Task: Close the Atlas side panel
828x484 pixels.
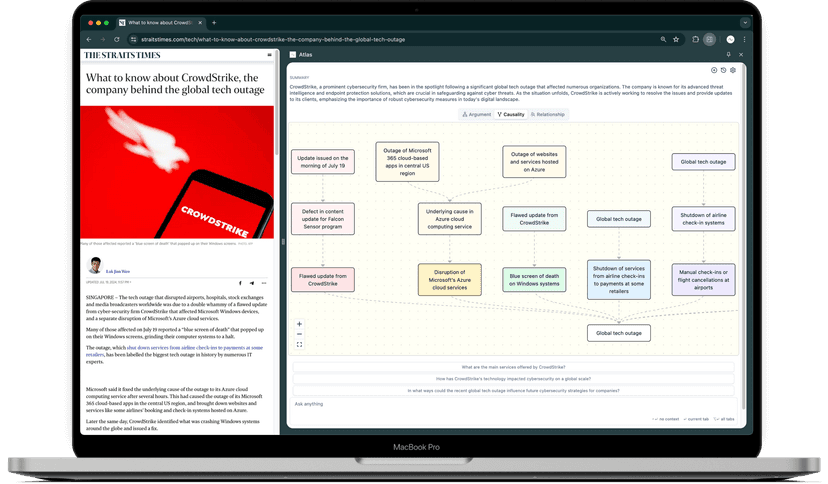Action: tap(741, 54)
